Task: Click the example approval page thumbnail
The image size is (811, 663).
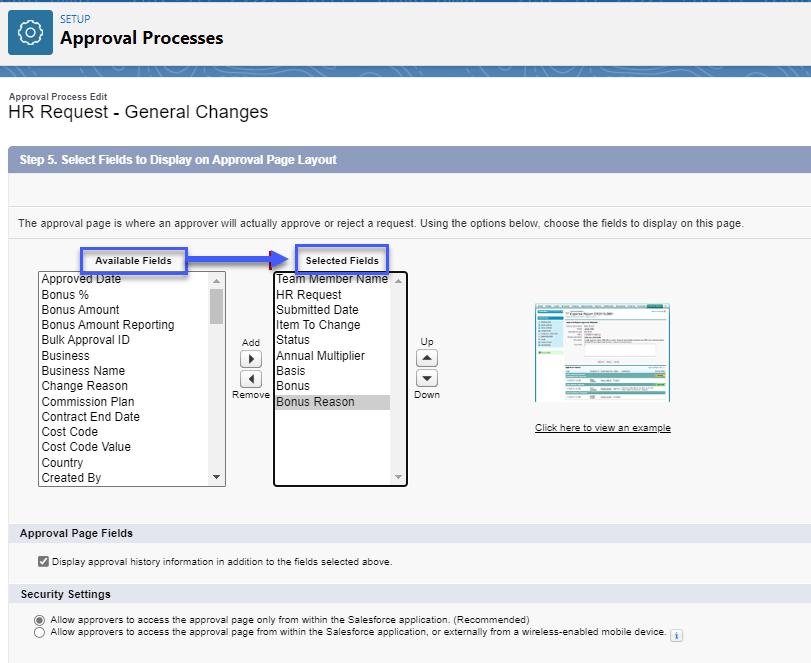Action: [x=602, y=353]
